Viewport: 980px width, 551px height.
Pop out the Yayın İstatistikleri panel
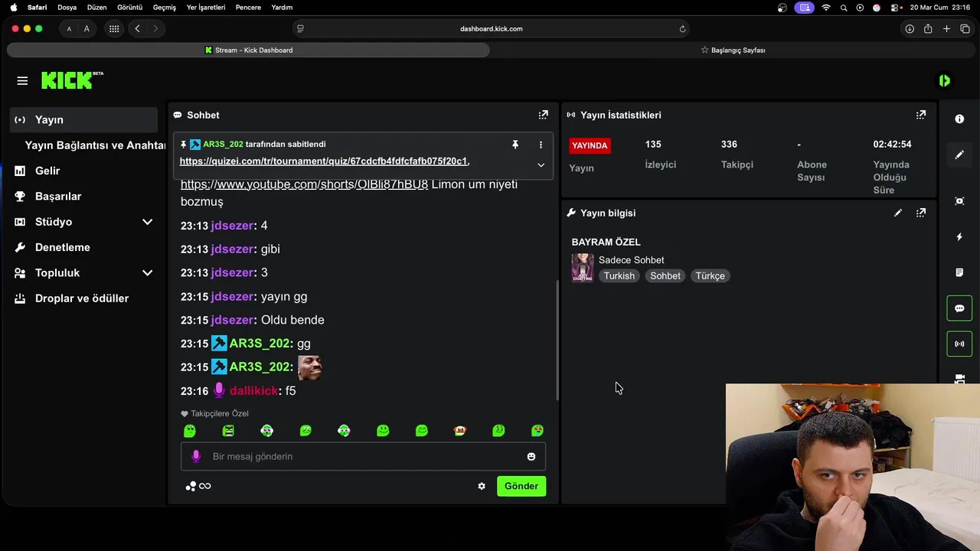(921, 115)
